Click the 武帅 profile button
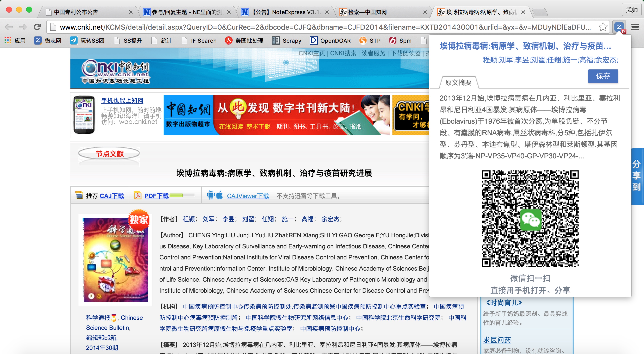The image size is (644, 354). pos(632,10)
